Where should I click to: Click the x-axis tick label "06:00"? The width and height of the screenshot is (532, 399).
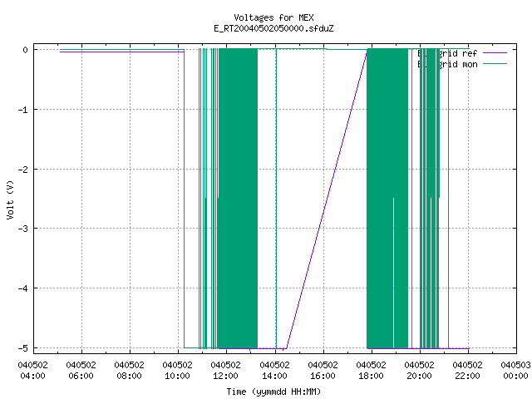[81, 376]
